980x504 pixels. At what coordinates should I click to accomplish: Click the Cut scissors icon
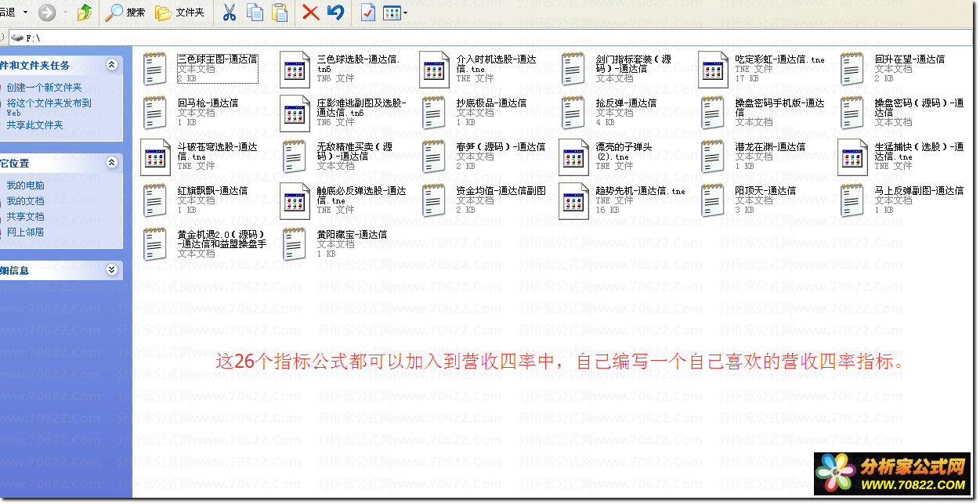(230, 13)
